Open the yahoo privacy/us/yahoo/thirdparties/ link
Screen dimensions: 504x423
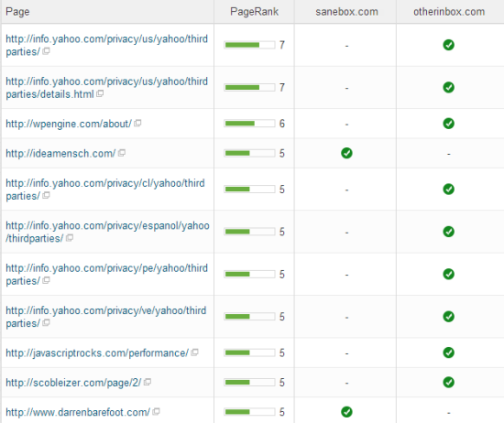click(x=106, y=45)
